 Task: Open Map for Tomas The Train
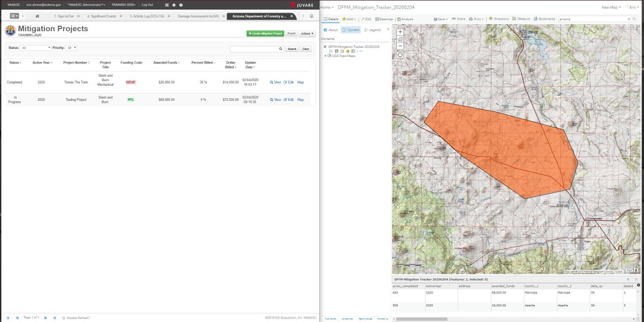(301, 82)
